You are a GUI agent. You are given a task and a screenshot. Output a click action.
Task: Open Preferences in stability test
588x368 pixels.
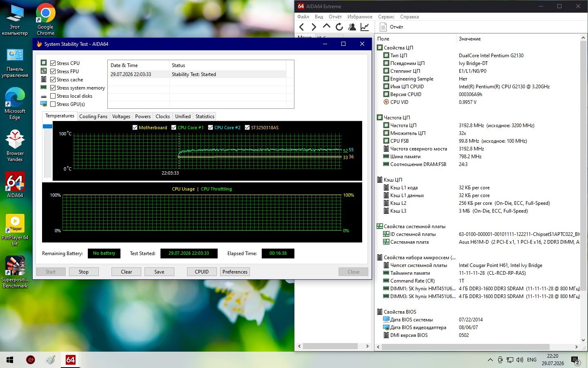235,272
